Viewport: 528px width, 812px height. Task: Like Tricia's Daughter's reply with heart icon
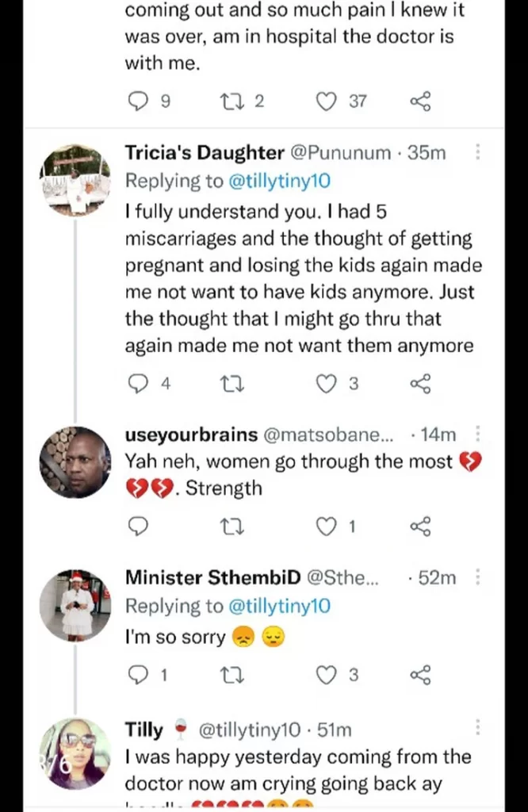click(326, 384)
